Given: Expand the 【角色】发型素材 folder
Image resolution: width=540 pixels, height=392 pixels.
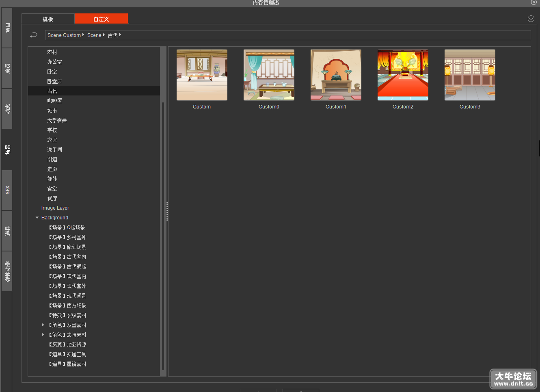Looking at the screenshot, I should (43, 325).
